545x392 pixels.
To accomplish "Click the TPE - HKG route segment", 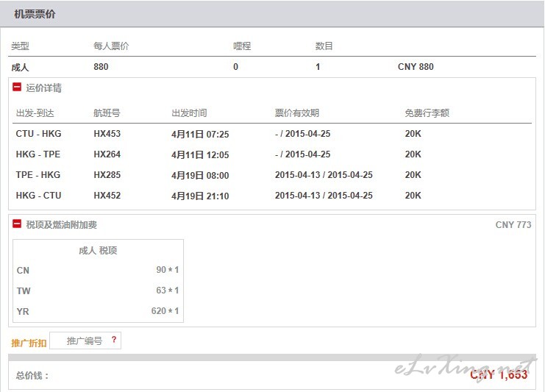I will tap(38, 175).
